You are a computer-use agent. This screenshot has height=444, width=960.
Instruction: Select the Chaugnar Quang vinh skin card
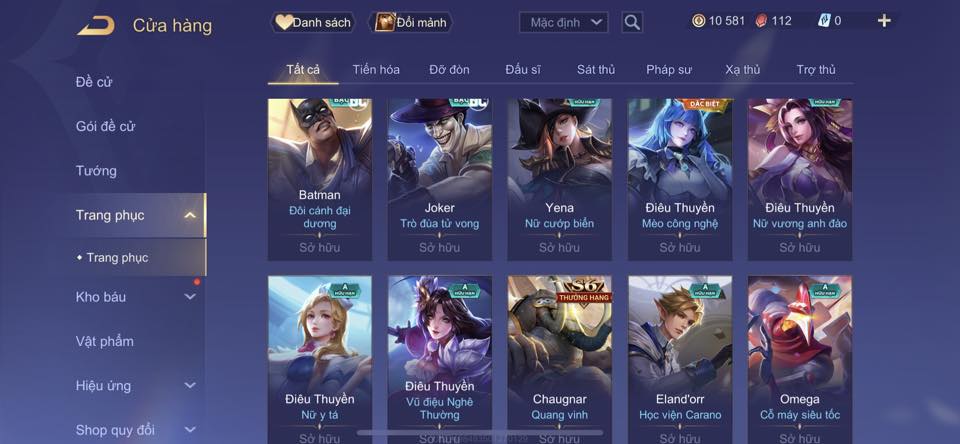click(x=560, y=359)
